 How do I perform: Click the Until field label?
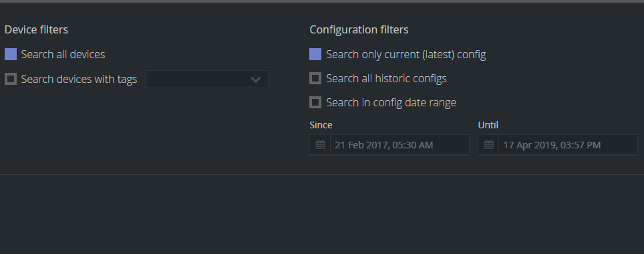[488, 125]
